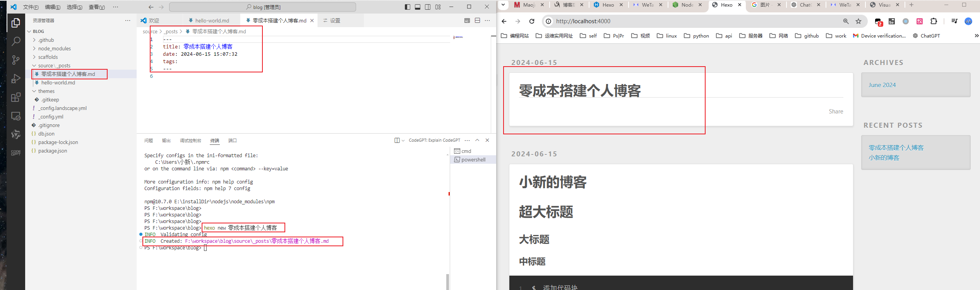Open the terminal split dropdown arrow

tap(403, 141)
